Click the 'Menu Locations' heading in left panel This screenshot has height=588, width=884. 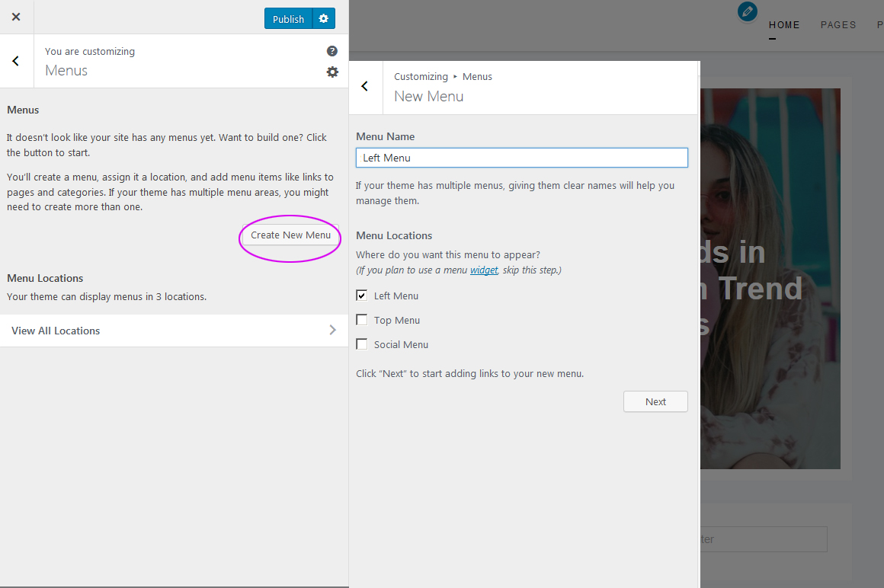click(45, 278)
